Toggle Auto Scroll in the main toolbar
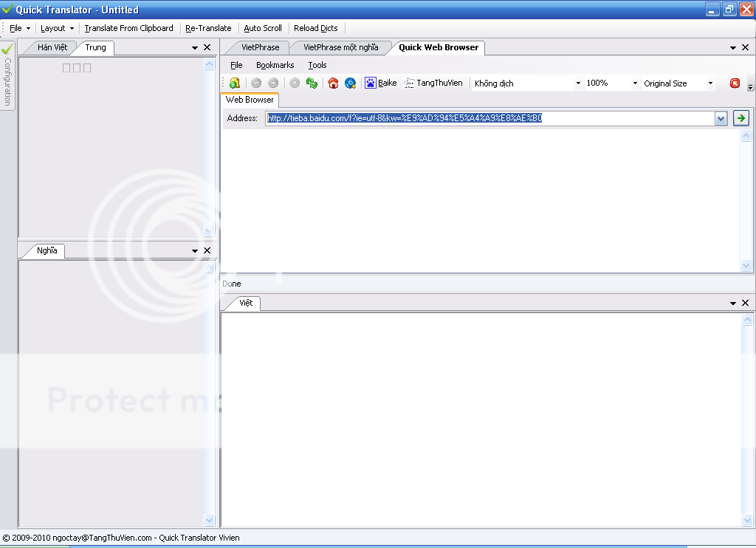Image resolution: width=756 pixels, height=548 pixels. click(263, 28)
